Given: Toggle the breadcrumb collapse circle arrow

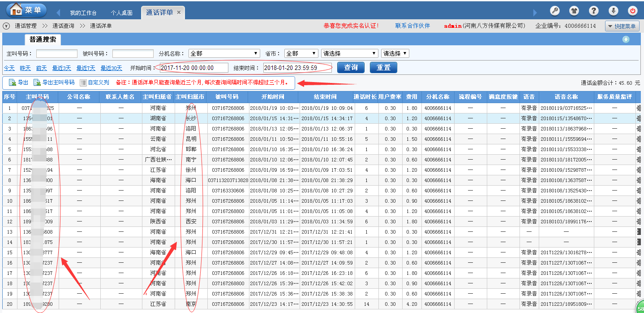Looking at the screenshot, I should pyautogui.click(x=6, y=26).
